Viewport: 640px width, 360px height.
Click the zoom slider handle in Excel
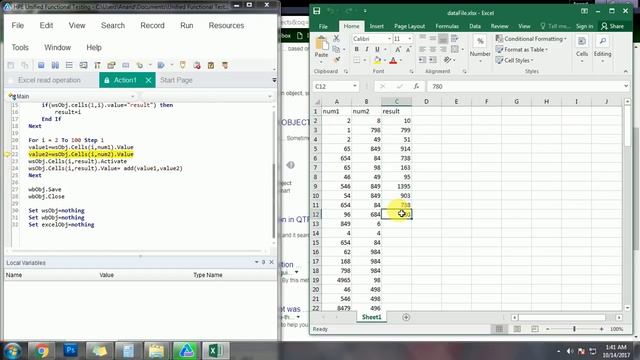pos(574,329)
